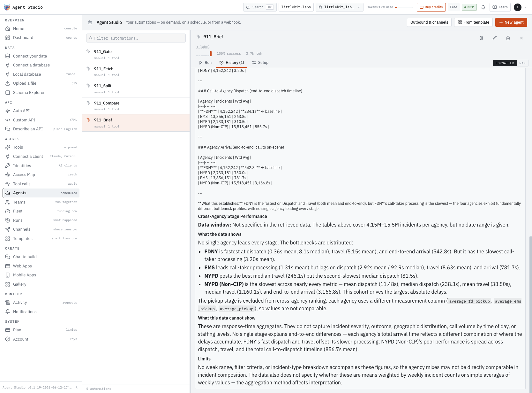The width and height of the screenshot is (532, 393).
Task: Add a label to 911_Brief
Action: [203, 47]
